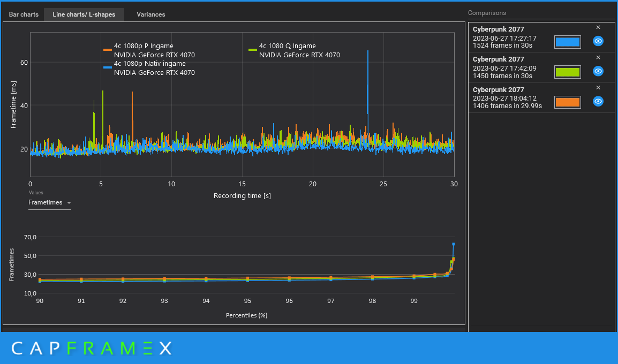This screenshot has height=364, width=618.
Task: Toggle visibility of 17:42:09 Cyberpunk record
Action: (598, 71)
